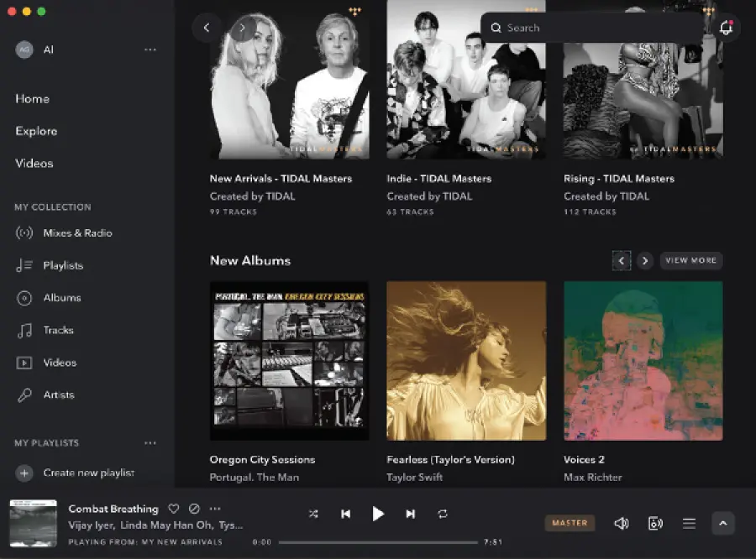This screenshot has height=559, width=756.
Task: Click VIEW MORE for New Albums
Action: click(690, 261)
